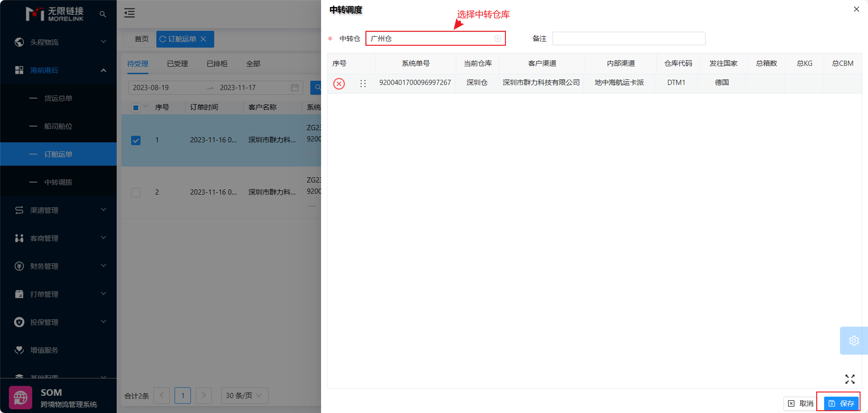Open the 中转仓 warehouse dropdown
The width and height of the screenshot is (868, 413).
435,38
